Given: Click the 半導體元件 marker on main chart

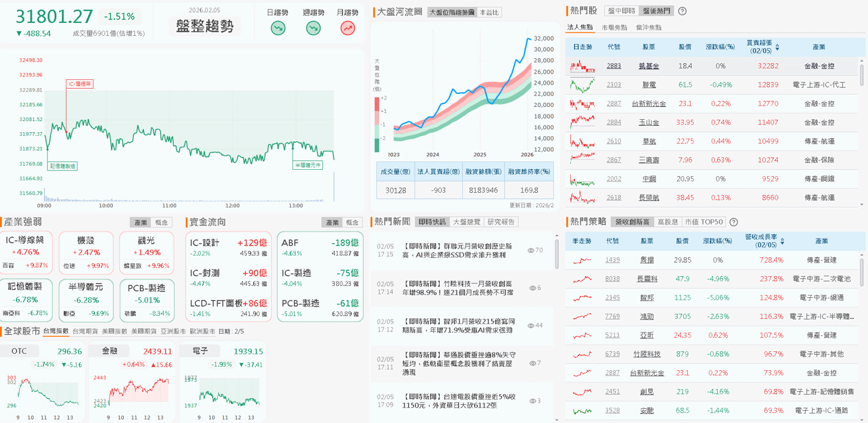Looking at the screenshot, I should [x=308, y=166].
